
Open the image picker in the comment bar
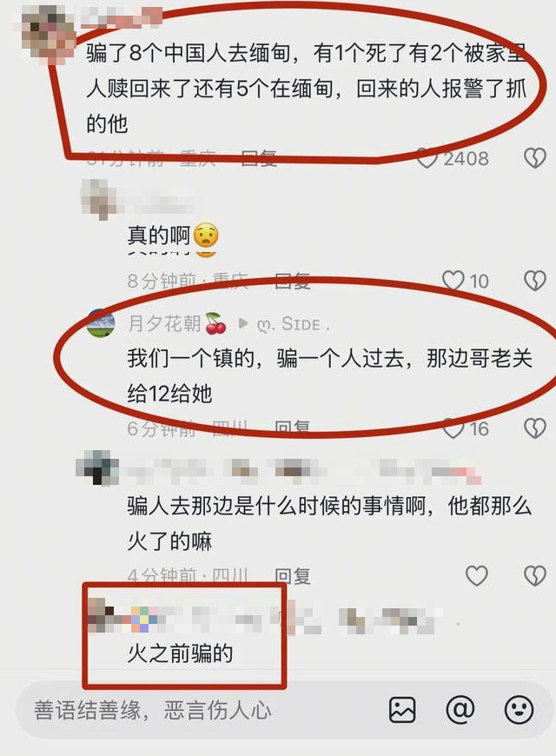pos(402,710)
